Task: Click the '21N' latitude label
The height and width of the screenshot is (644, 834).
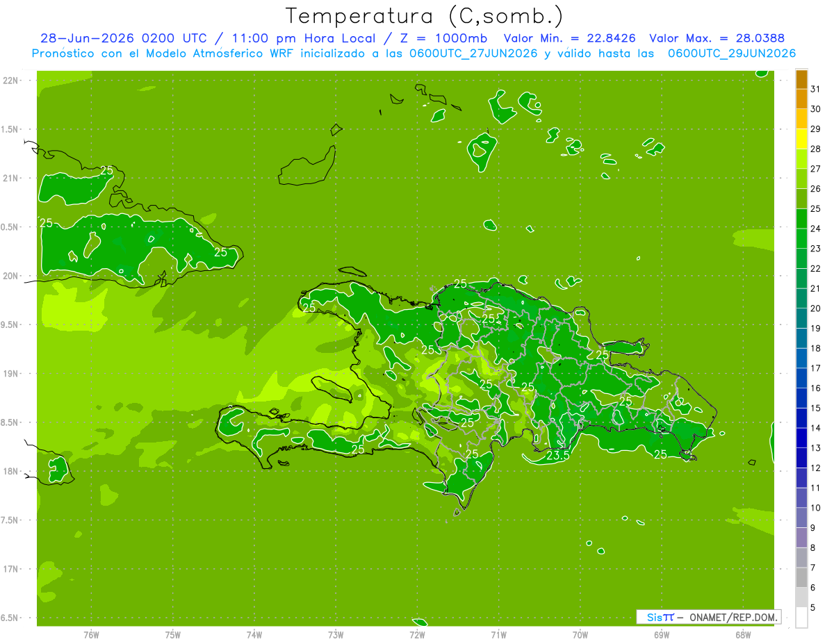Action: [10, 178]
